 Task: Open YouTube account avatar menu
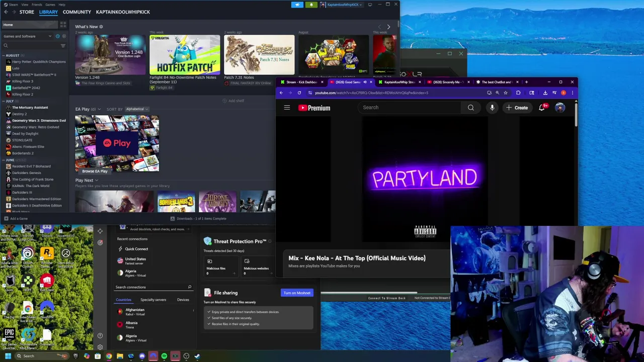tap(559, 108)
